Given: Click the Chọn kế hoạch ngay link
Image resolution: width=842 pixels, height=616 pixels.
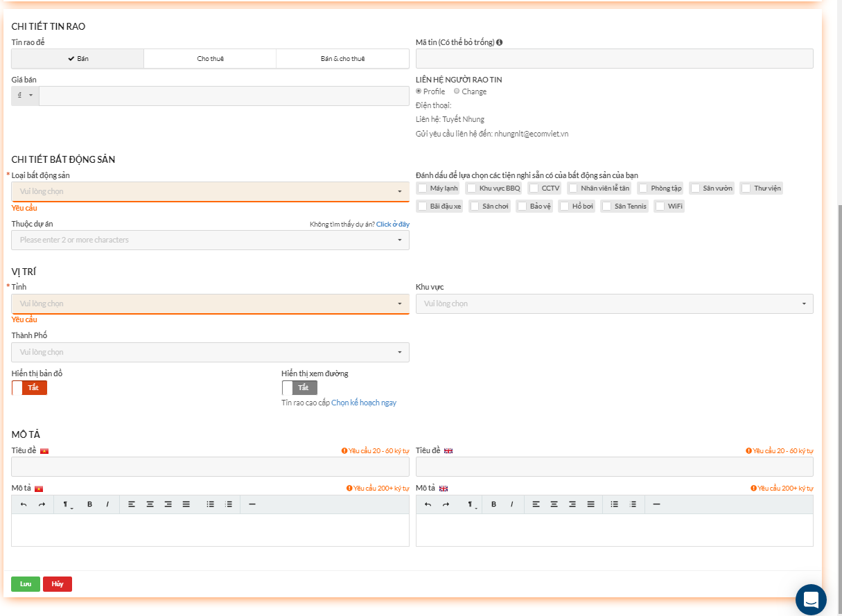Looking at the screenshot, I should [364, 403].
